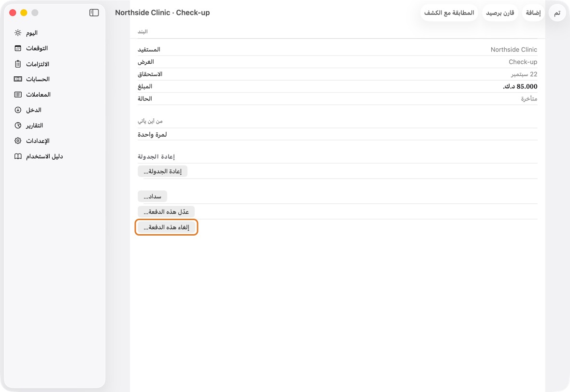Click the الاستحقاق field label
Screen dimensions: 570x392
tap(150, 74)
